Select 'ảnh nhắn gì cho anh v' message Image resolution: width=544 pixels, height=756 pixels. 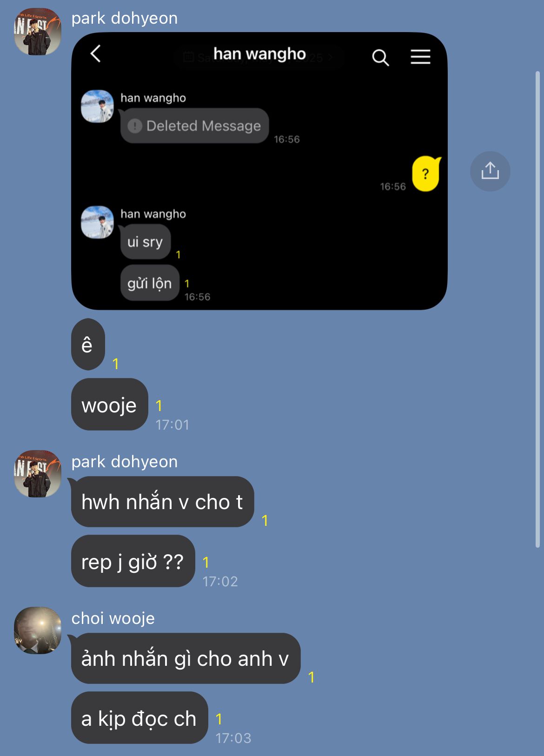pyautogui.click(x=186, y=658)
